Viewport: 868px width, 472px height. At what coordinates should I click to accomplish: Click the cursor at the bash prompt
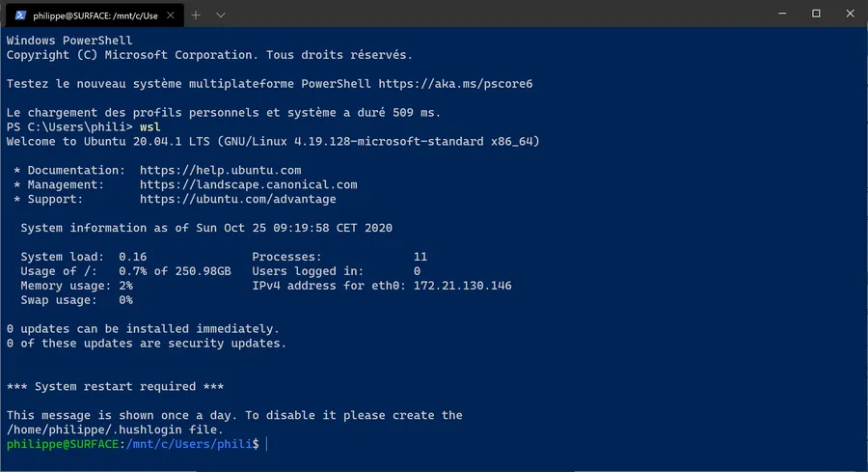point(267,444)
